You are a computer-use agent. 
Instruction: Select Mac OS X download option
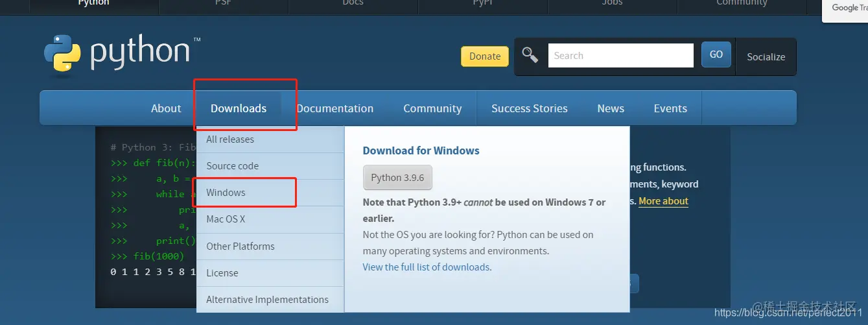(x=226, y=219)
